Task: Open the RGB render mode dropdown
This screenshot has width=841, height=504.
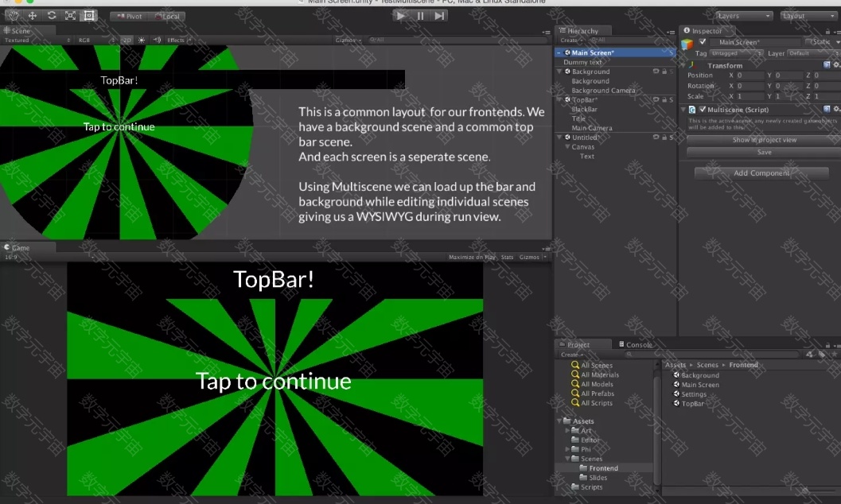Action: (x=96, y=41)
